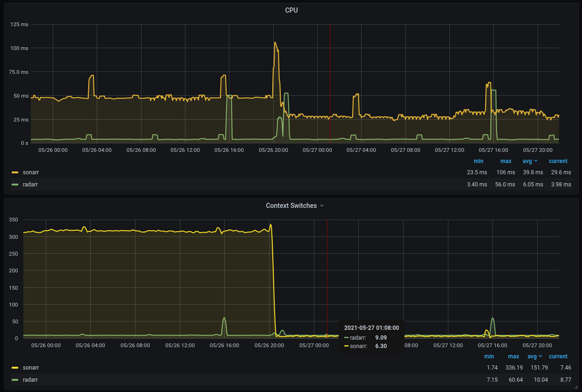Toggle radarr series in CPU legend
This screenshot has height=392, width=582.
tap(30, 185)
